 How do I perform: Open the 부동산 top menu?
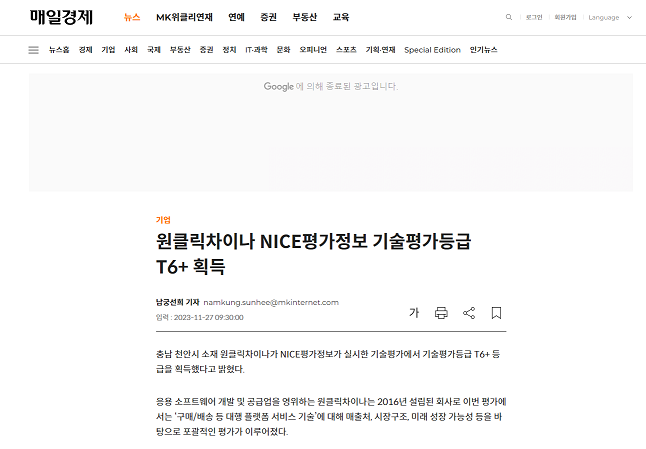[305, 17]
